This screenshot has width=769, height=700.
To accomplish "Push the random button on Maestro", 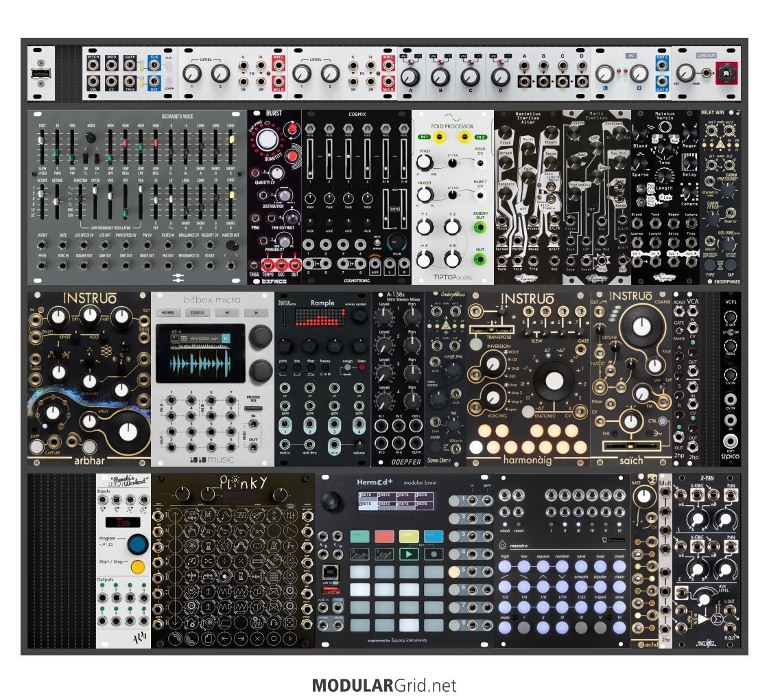I will [562, 566].
